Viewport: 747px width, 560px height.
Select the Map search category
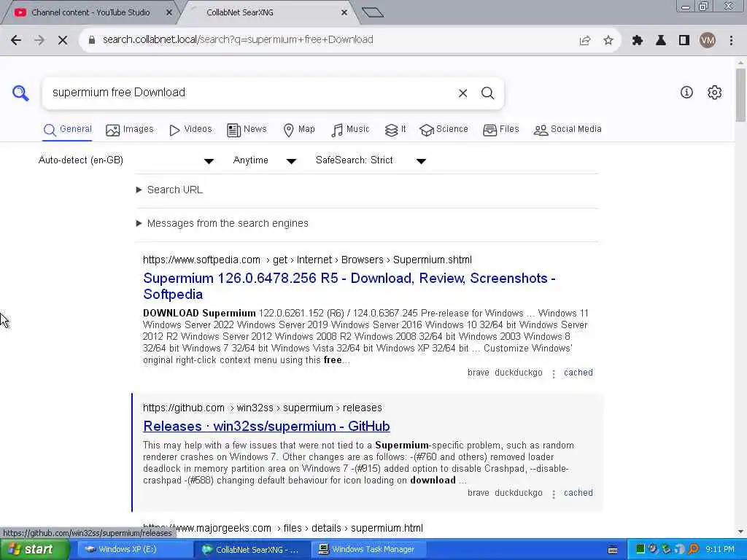coord(299,130)
